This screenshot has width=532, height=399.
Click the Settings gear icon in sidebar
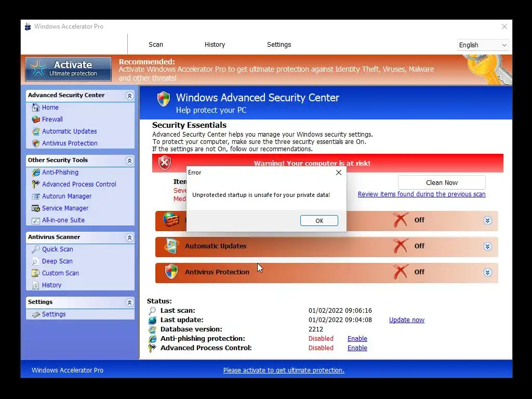tap(36, 314)
